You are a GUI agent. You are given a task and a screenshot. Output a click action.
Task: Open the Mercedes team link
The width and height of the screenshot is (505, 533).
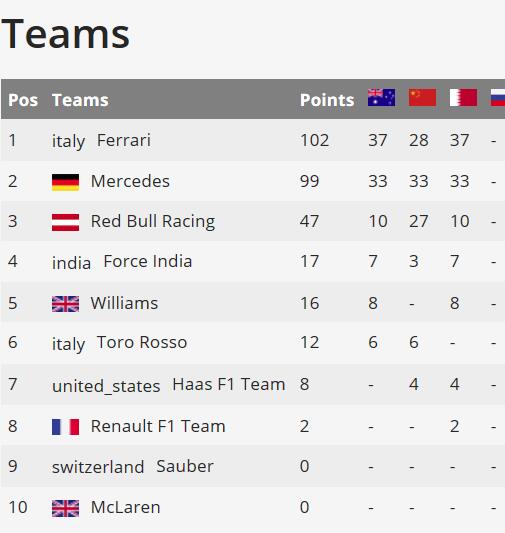130,181
